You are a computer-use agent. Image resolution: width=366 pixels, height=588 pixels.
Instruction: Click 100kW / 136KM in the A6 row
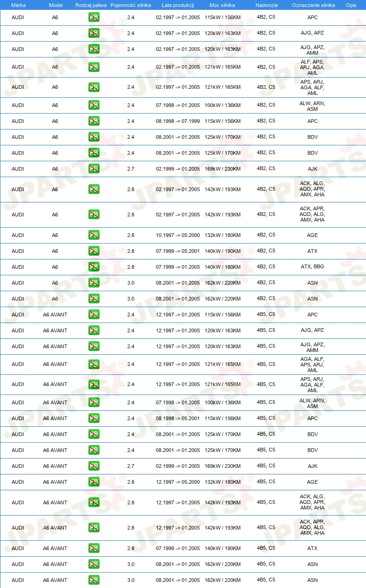pyautogui.click(x=222, y=105)
